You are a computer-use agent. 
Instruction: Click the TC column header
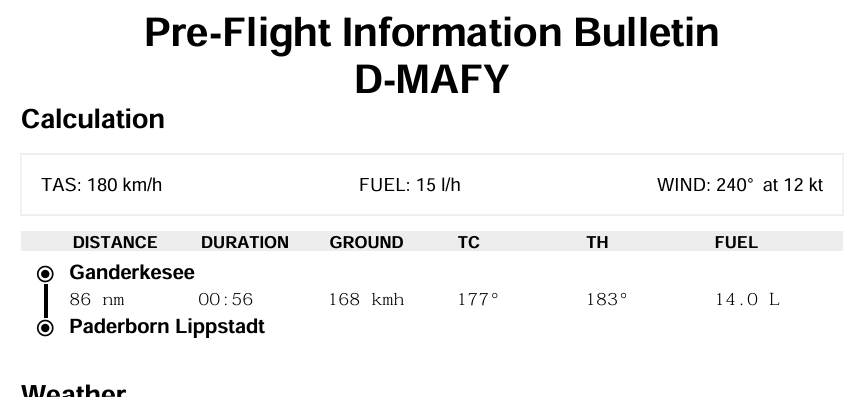tap(469, 242)
